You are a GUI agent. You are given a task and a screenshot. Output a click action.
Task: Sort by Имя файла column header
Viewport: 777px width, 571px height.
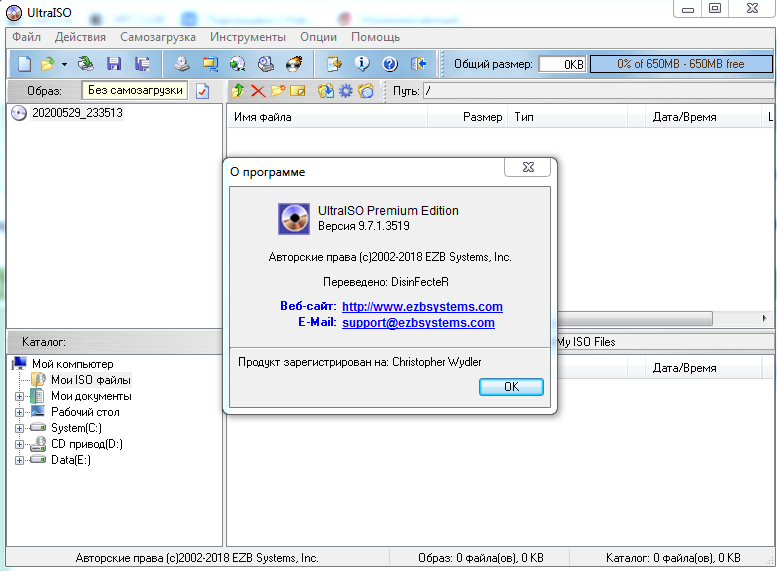click(328, 117)
